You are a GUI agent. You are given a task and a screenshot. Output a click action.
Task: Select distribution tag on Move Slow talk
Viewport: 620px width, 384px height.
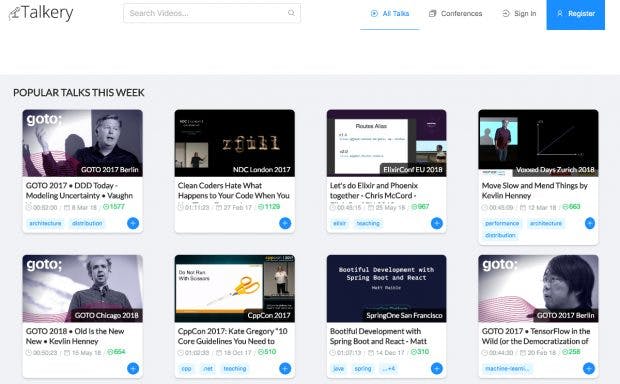tap(500, 235)
